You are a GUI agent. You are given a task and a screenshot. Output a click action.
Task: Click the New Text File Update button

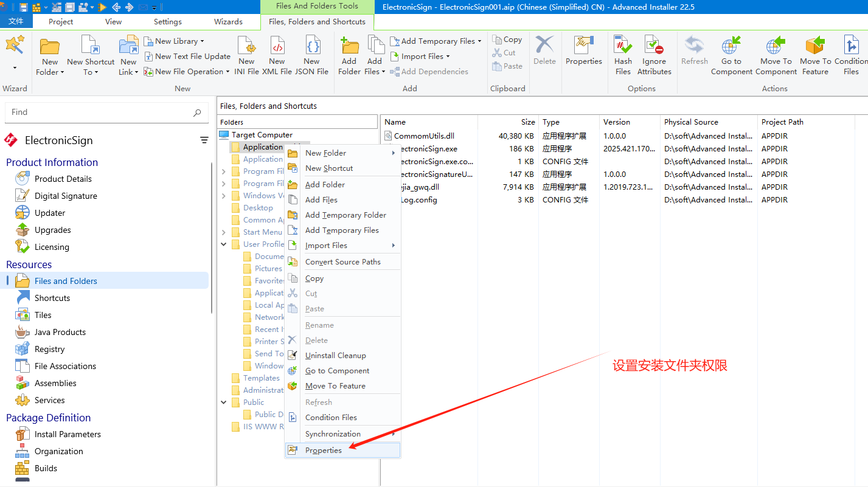coord(187,56)
